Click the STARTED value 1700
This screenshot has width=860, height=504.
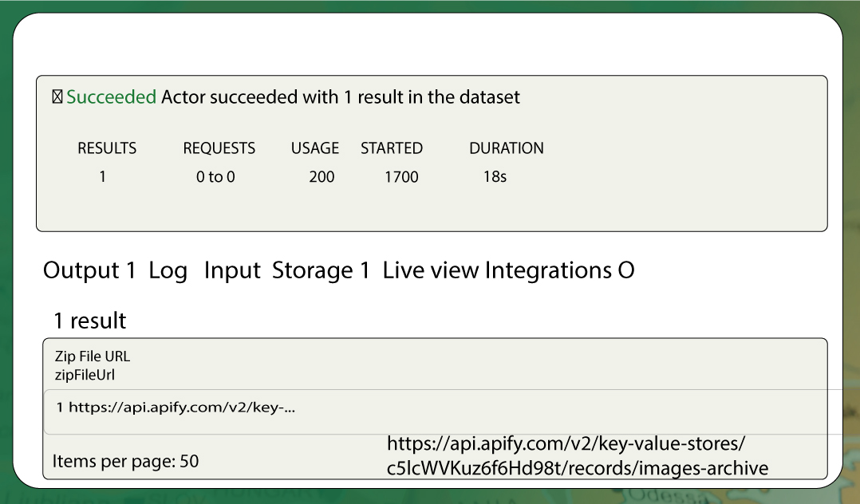tap(401, 176)
